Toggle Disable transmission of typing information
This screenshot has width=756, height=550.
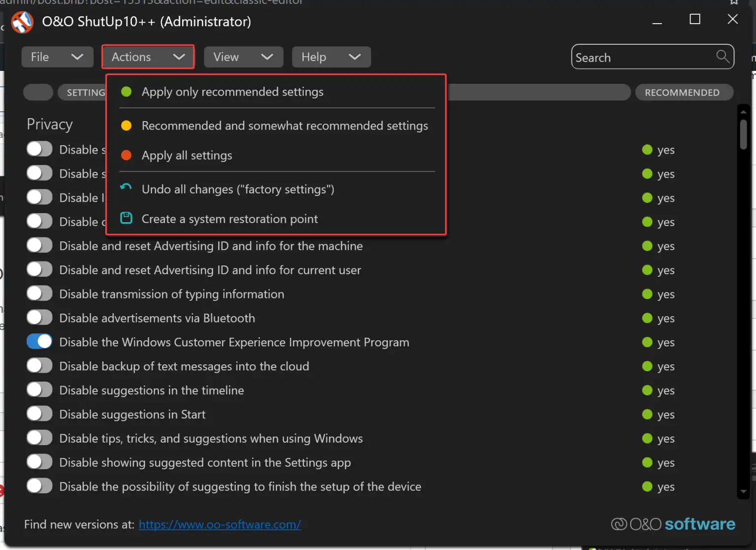(x=39, y=293)
